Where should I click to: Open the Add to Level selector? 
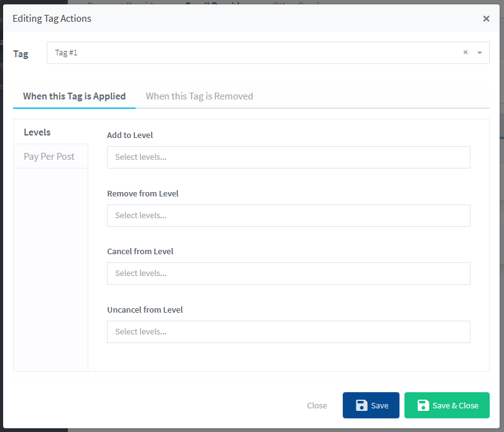click(x=288, y=157)
